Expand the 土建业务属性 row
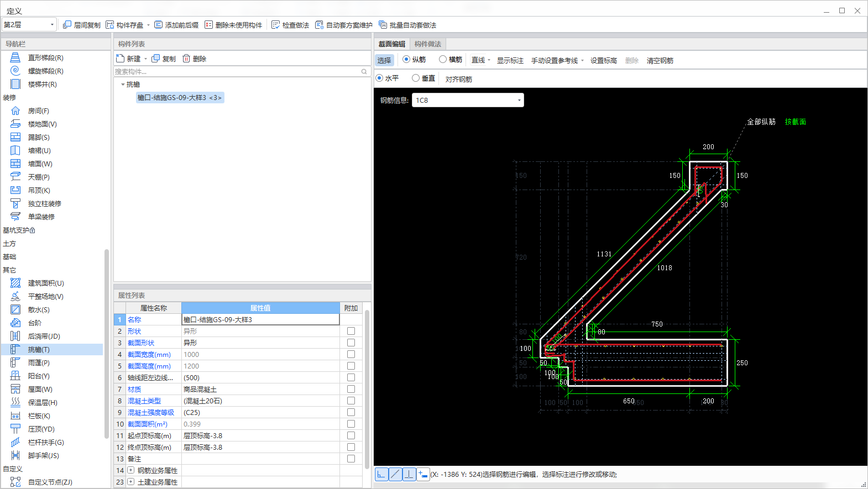This screenshot has height=489, width=868. pyautogui.click(x=131, y=482)
